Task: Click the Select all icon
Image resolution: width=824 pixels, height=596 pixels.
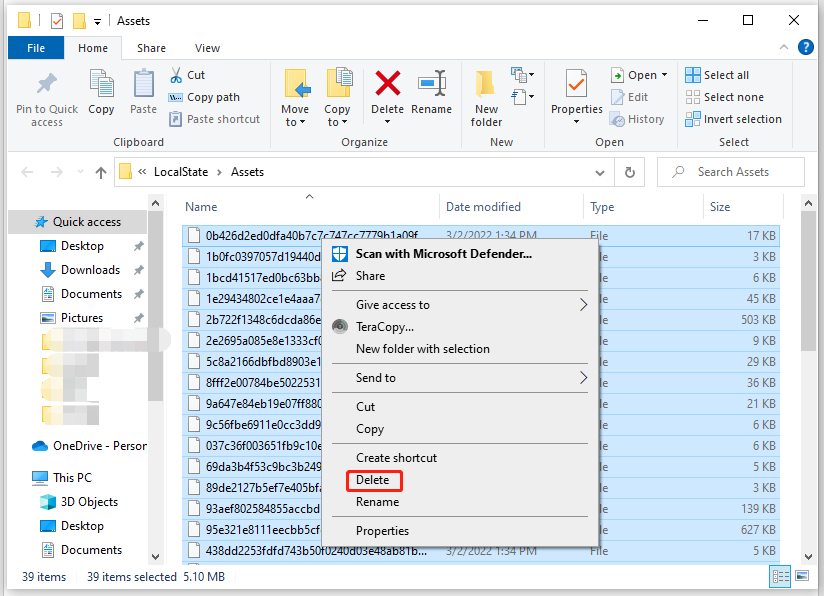Action: [x=693, y=75]
